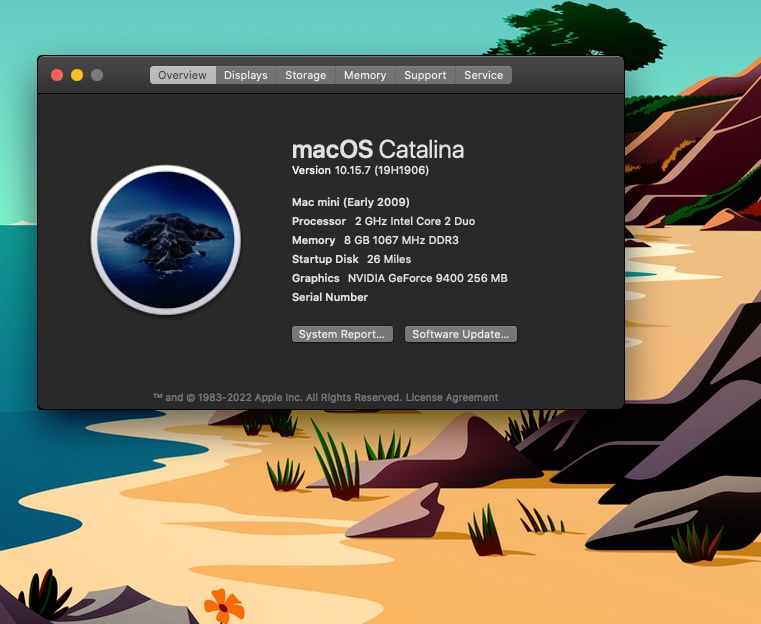Click the Serial Number label

pos(330,297)
